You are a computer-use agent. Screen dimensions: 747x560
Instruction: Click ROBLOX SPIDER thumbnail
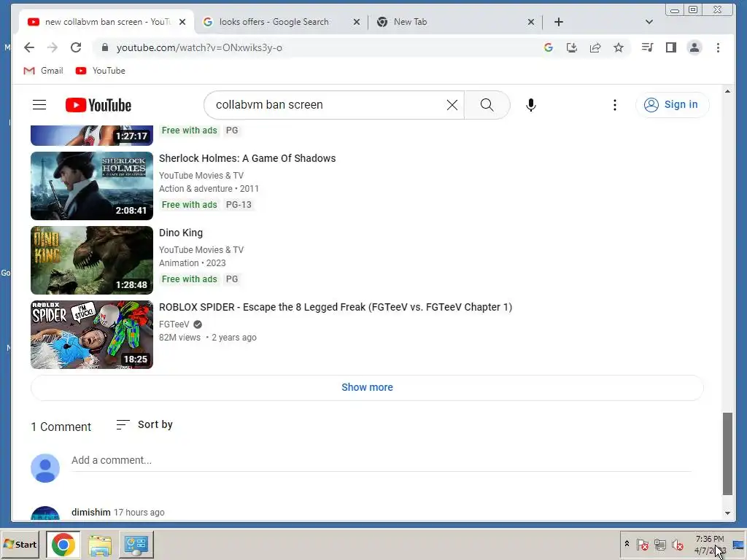coord(92,334)
